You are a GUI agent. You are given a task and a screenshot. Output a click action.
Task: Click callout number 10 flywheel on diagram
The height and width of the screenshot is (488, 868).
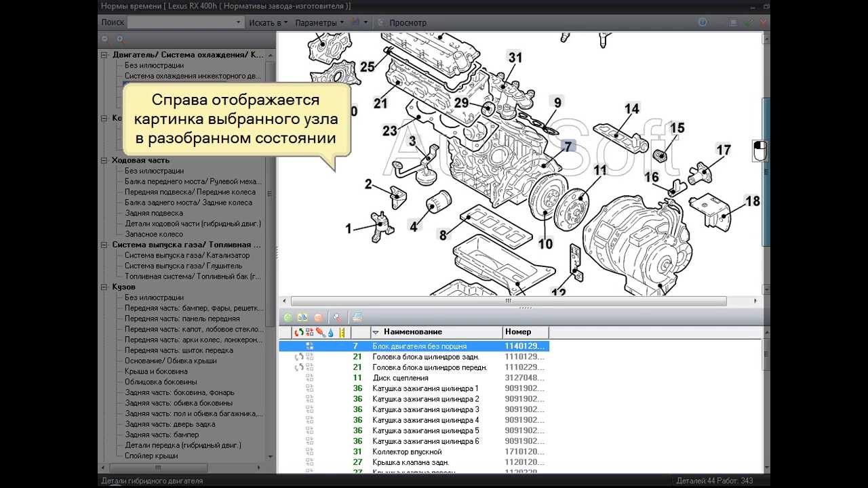[546, 243]
